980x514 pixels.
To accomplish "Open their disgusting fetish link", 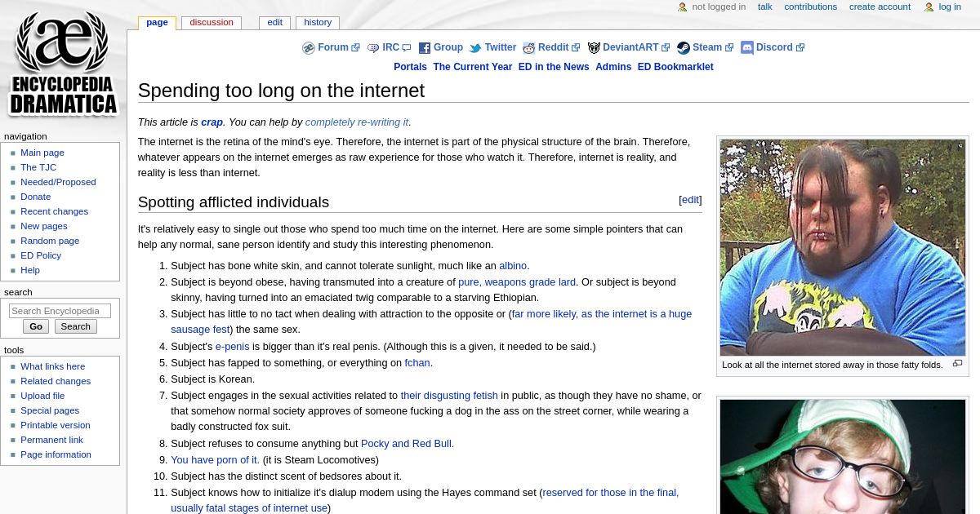I will [x=449, y=396].
